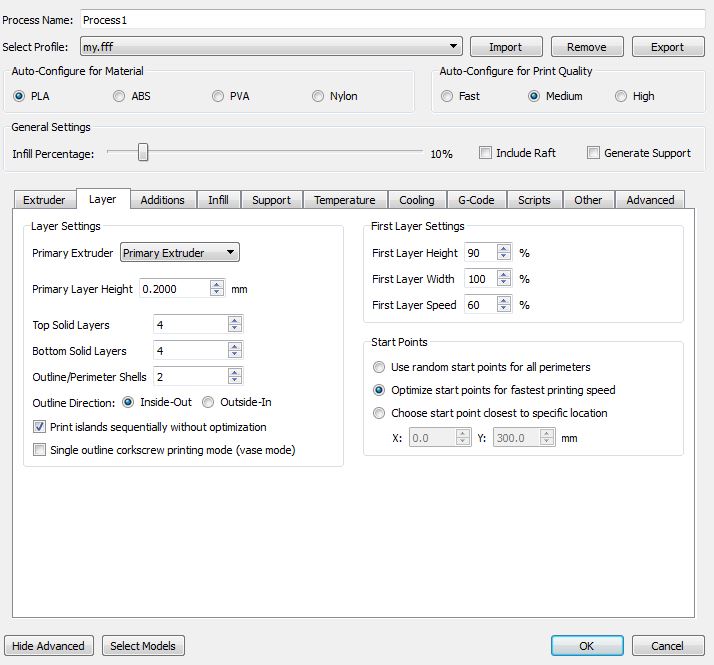Expand the Primary Extruder dropdown
714x665 pixels.
tap(180, 253)
